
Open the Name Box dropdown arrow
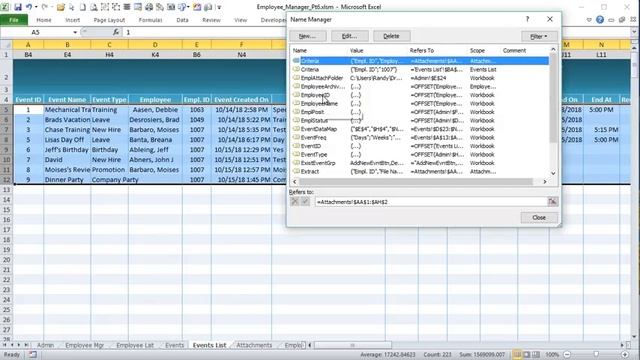pos(75,32)
